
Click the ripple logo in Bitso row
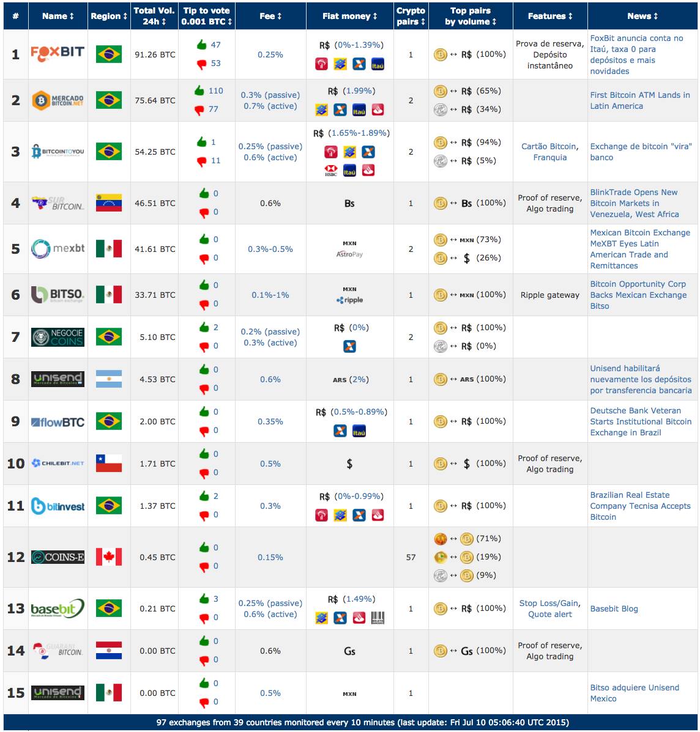(350, 300)
